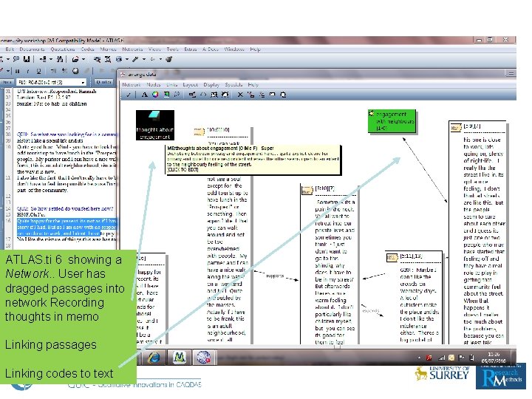Click the binoculars search icon in main toolbar

pyautogui.click(x=60, y=59)
